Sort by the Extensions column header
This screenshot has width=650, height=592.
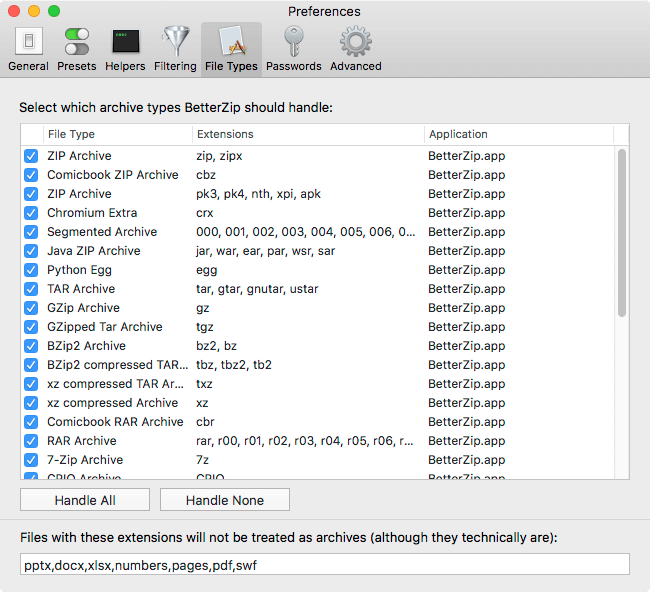[x=308, y=134]
